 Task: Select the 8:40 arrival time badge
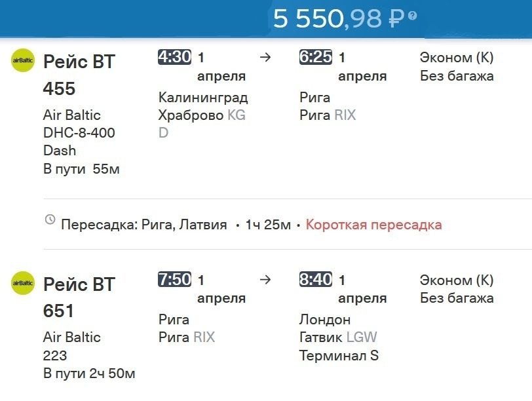point(316,280)
